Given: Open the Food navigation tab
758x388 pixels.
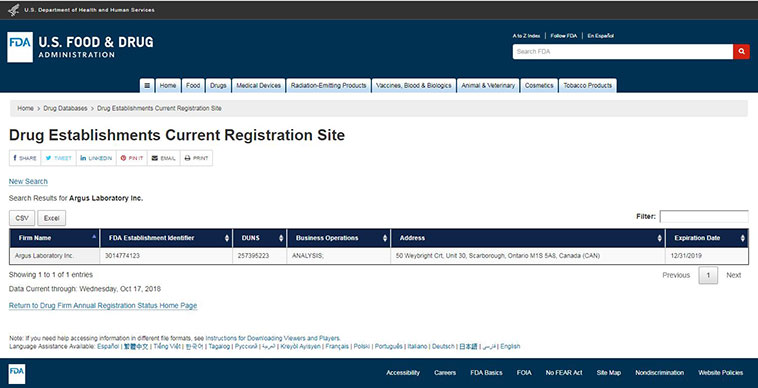Looking at the screenshot, I should coord(193,86).
